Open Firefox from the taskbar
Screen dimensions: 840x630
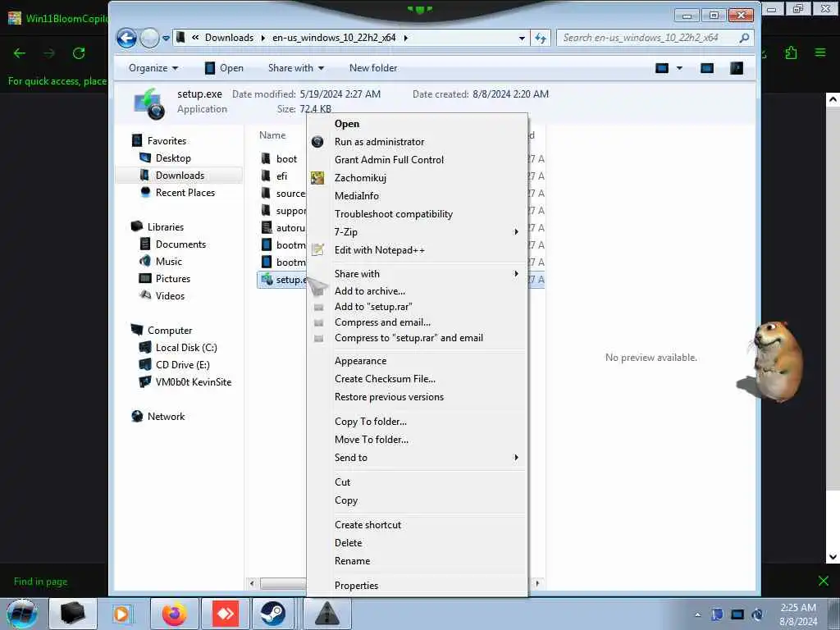click(x=175, y=614)
